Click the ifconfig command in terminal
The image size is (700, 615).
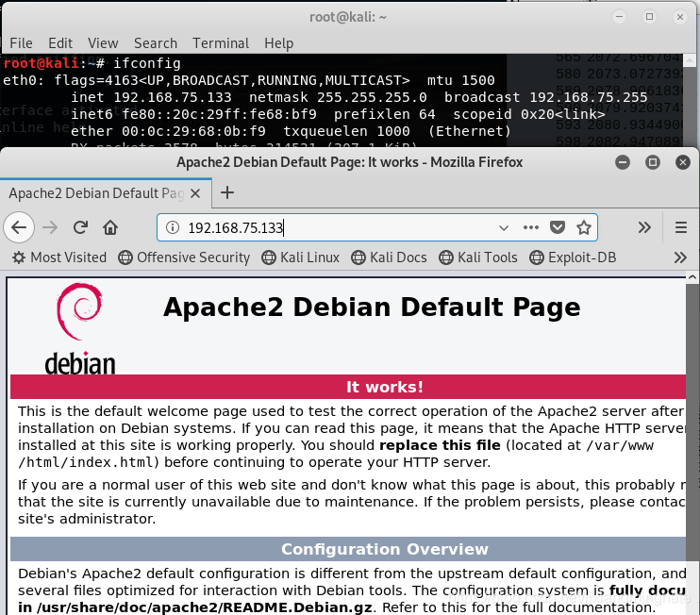147,63
